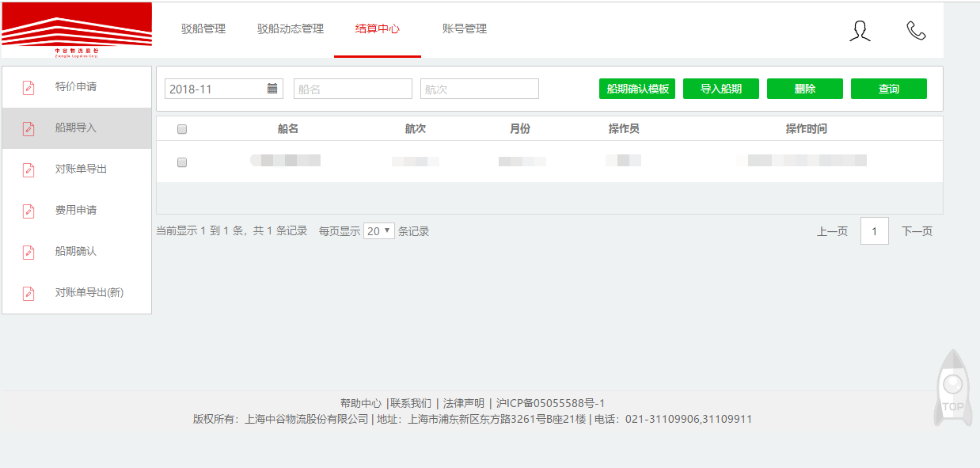
Task: Open the 每页显示 20 records dropdown
Action: [379, 231]
